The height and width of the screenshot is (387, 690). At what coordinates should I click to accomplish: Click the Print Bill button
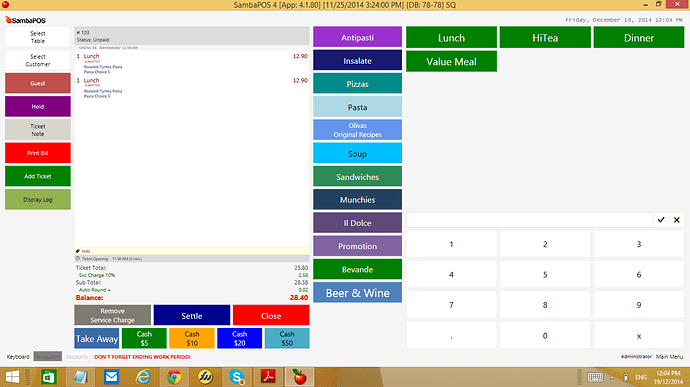[x=38, y=153]
